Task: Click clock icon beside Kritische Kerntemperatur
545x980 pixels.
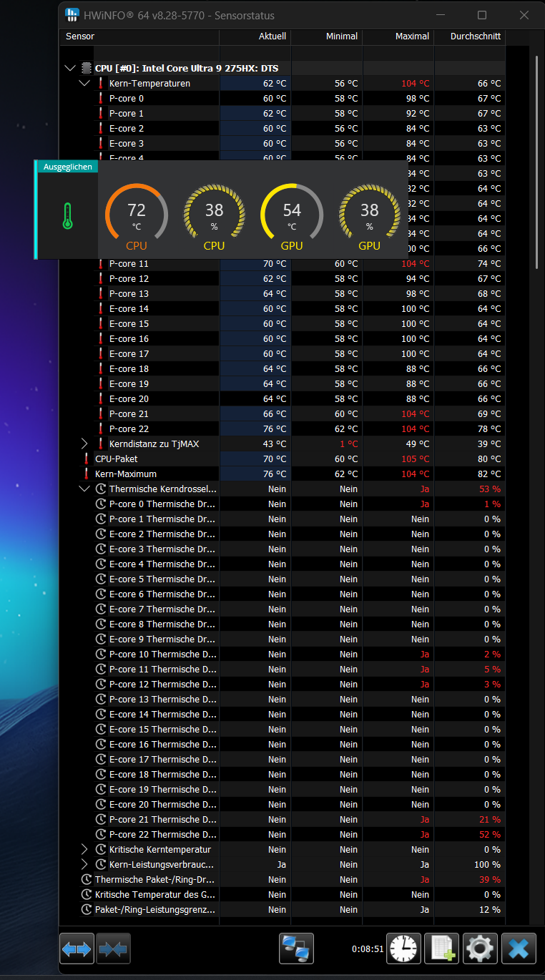Action: pos(101,850)
